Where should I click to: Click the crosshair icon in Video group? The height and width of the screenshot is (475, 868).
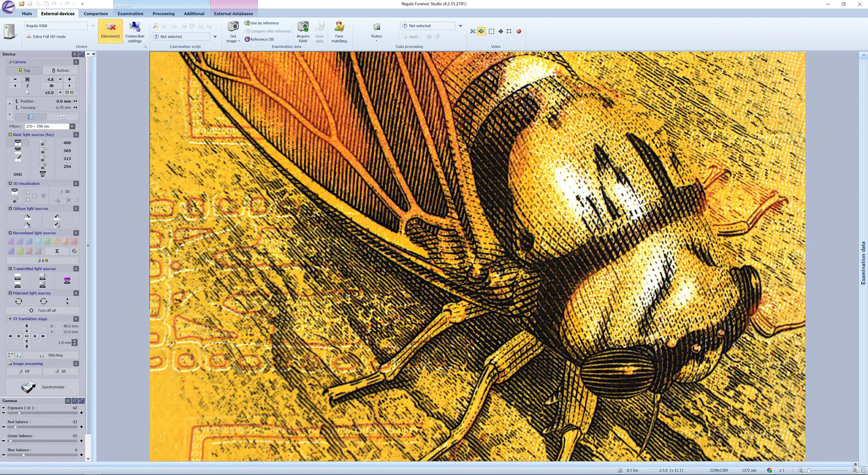click(x=501, y=31)
